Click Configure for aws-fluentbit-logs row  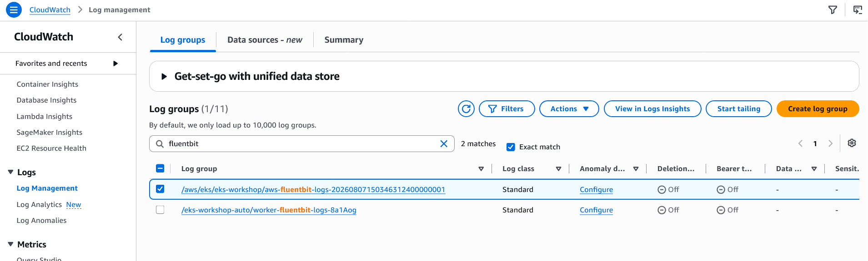click(x=596, y=190)
